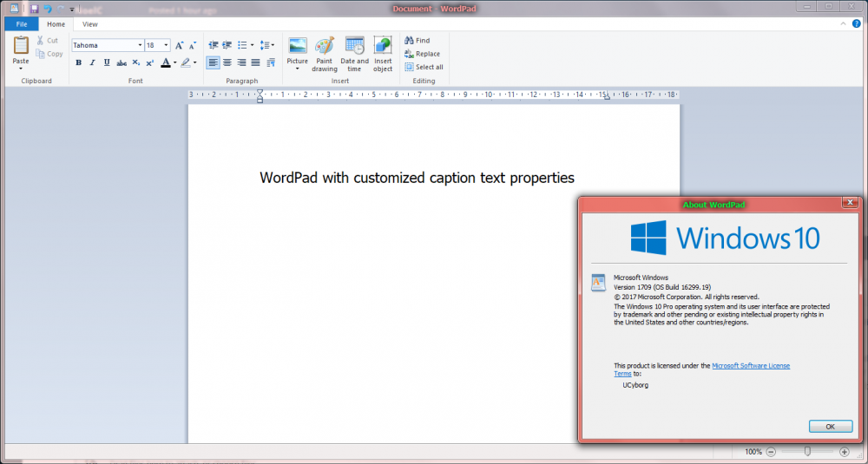Collapse the ribbon with the chevron

(x=843, y=23)
